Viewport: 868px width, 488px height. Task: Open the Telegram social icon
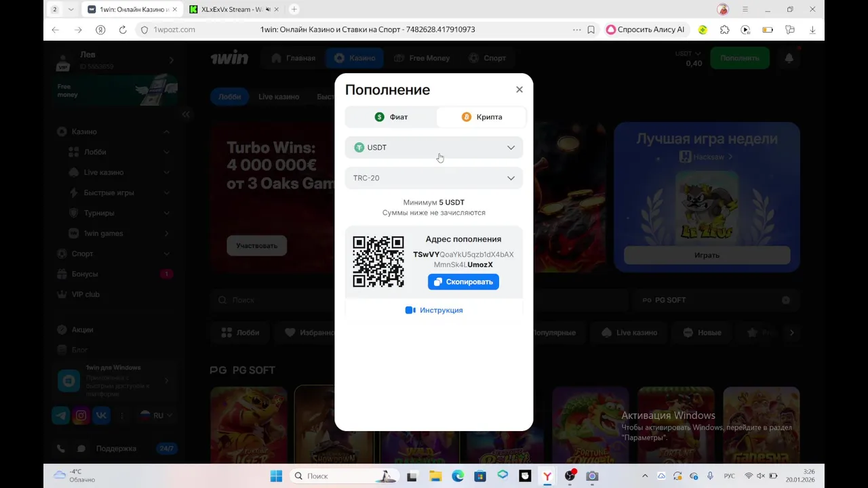(61, 415)
